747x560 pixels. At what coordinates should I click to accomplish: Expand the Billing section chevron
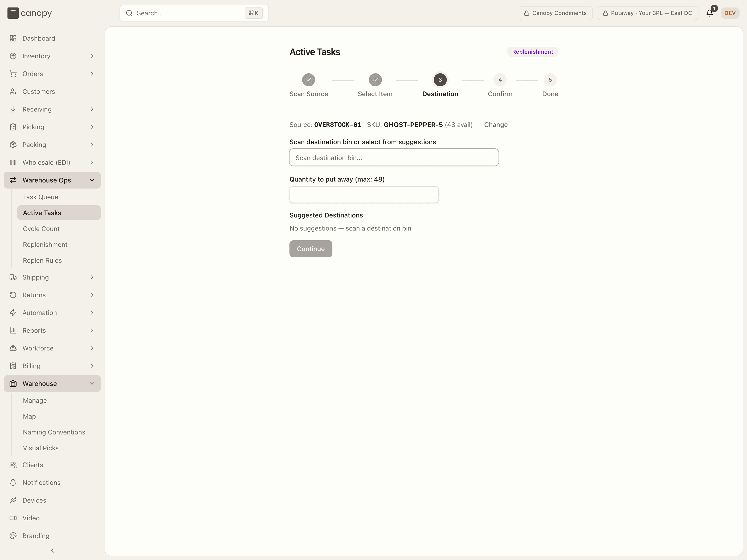pyautogui.click(x=92, y=366)
